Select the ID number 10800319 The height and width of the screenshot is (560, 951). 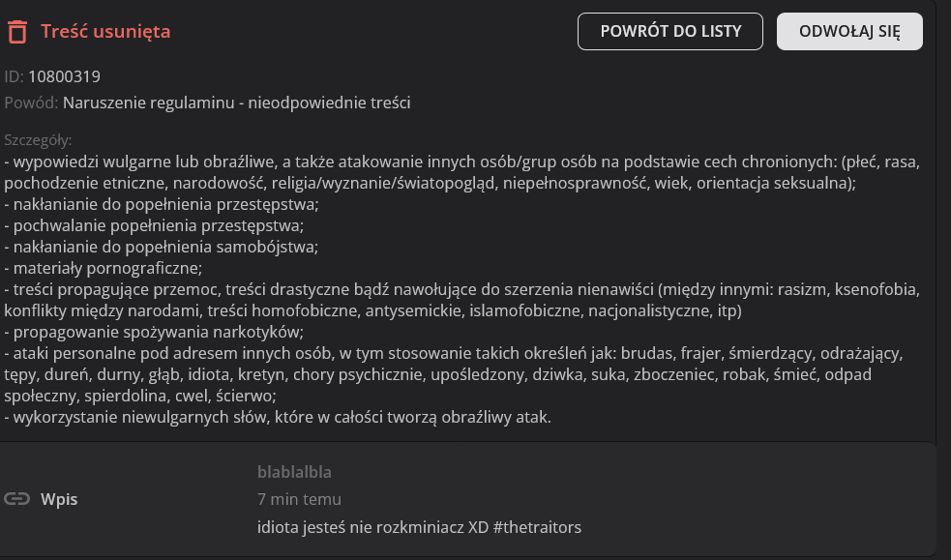point(64,76)
